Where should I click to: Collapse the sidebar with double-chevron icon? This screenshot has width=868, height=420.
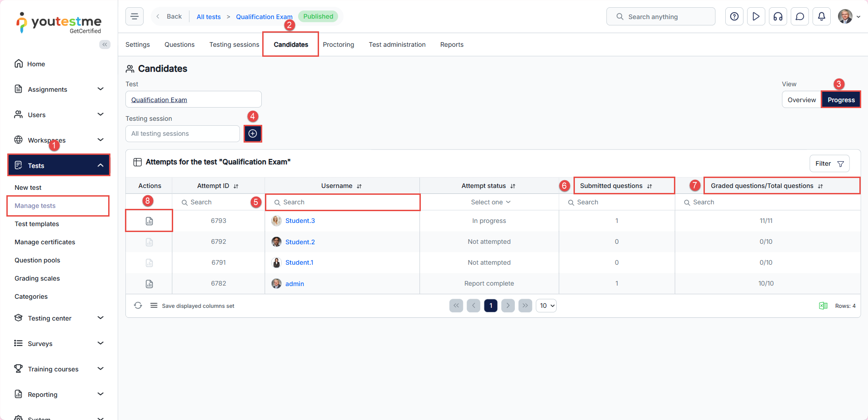pyautogui.click(x=105, y=44)
